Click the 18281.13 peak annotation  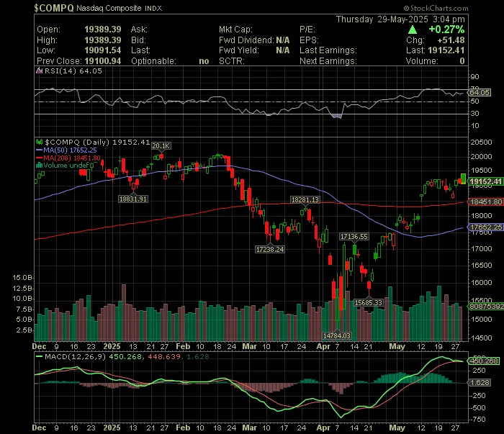305,200
